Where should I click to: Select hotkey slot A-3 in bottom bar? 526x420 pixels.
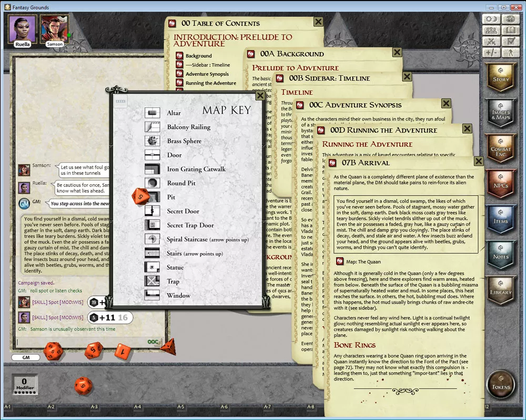click(x=94, y=406)
